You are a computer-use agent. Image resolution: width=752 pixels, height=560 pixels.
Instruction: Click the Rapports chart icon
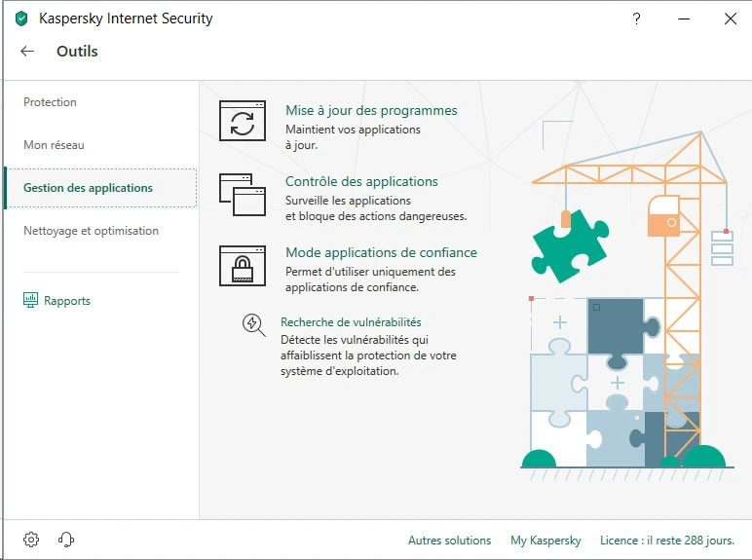tap(31, 301)
